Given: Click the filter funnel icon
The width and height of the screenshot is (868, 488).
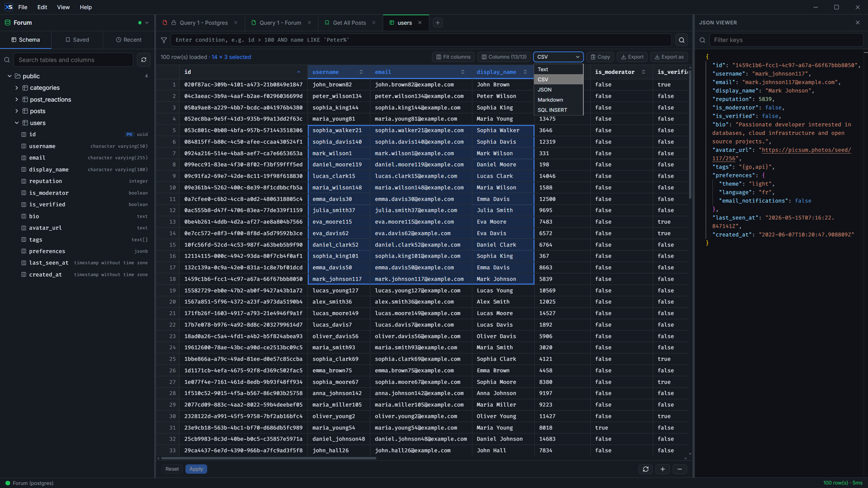Looking at the screenshot, I should pyautogui.click(x=164, y=40).
